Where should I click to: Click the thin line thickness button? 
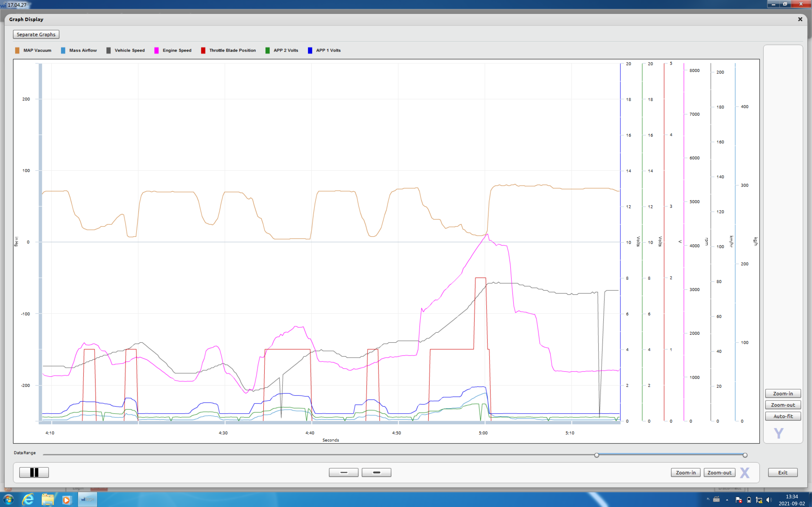[x=343, y=472]
